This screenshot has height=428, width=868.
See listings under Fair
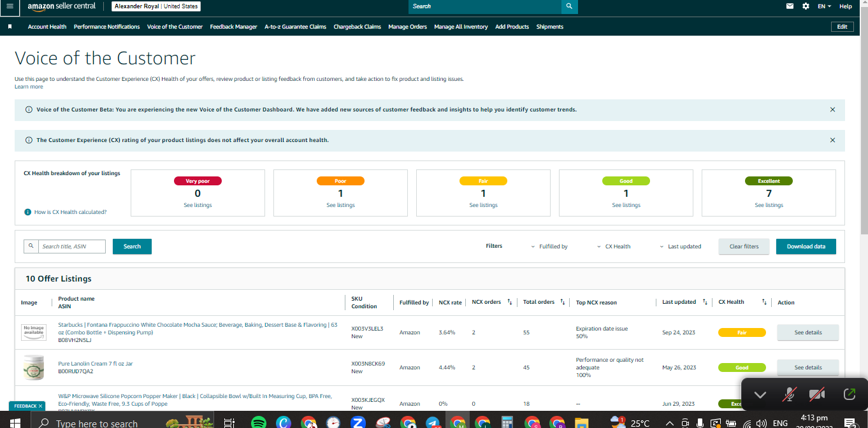pyautogui.click(x=483, y=205)
